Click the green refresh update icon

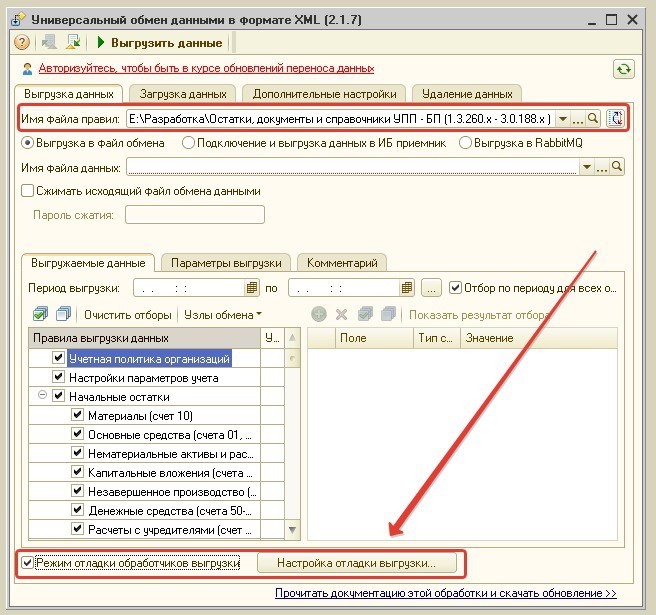[623, 69]
